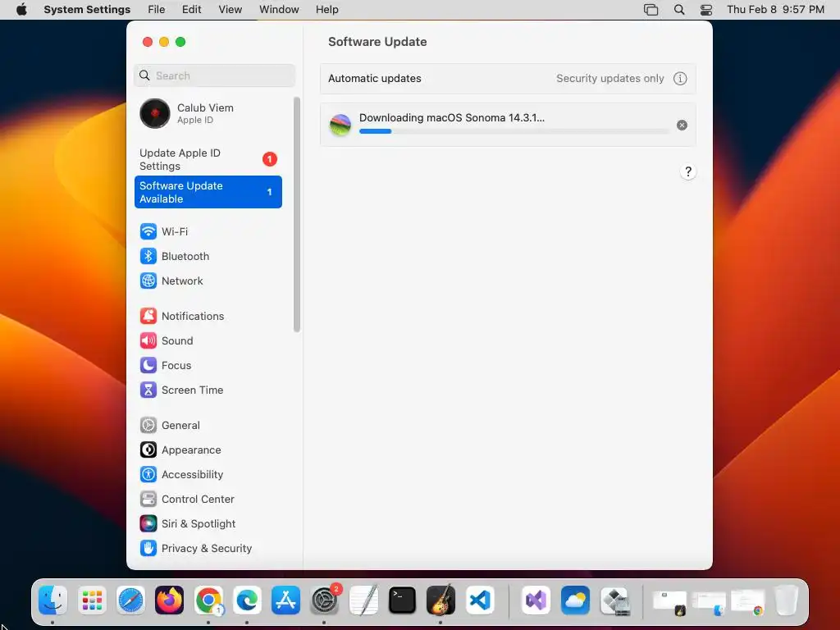Open the Apple menu
The width and height of the screenshot is (840, 630).
21,10
